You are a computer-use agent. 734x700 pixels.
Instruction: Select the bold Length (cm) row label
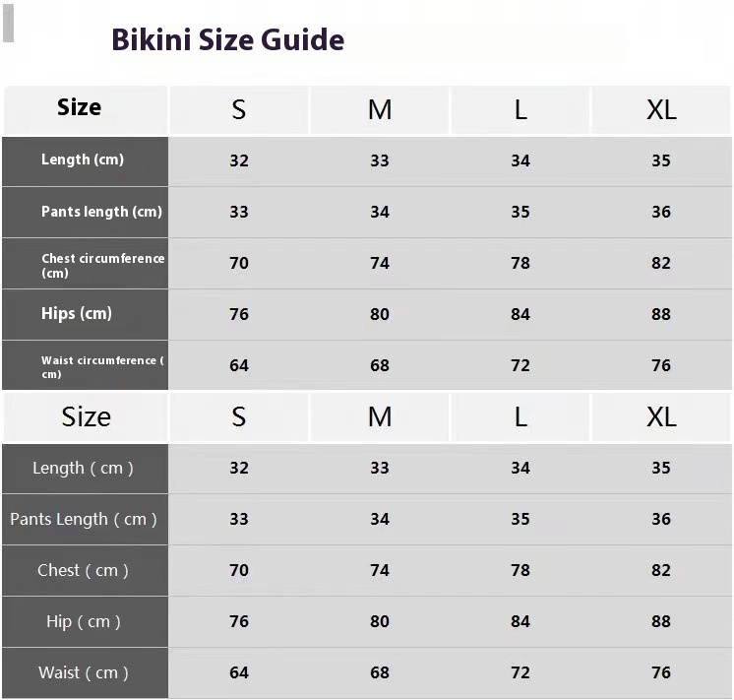point(83,159)
